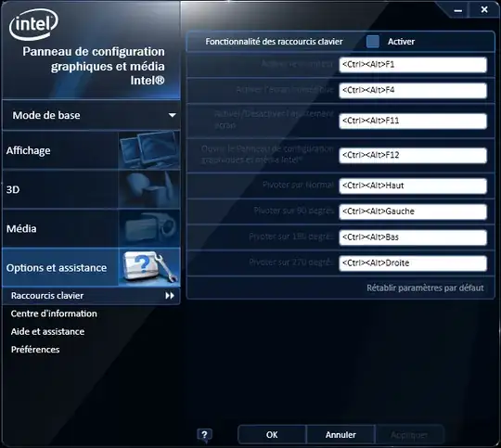Click the <Ctrl><Alt>F12 shortcut field
This screenshot has width=501, height=448.
tap(413, 155)
